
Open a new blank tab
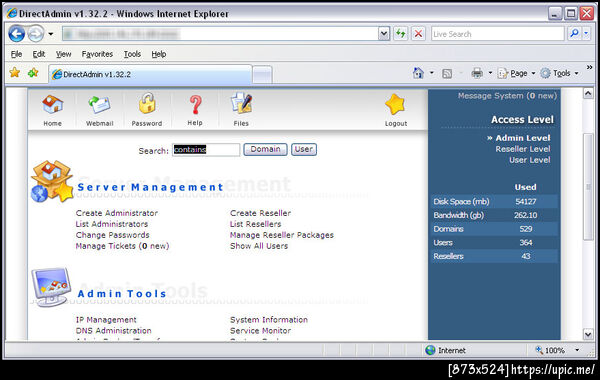click(x=262, y=75)
